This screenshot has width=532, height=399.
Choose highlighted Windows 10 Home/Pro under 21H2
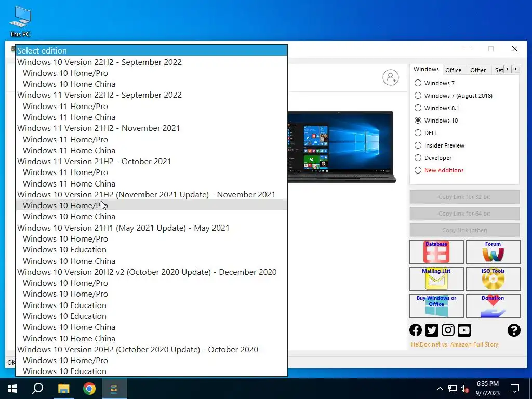pos(151,205)
